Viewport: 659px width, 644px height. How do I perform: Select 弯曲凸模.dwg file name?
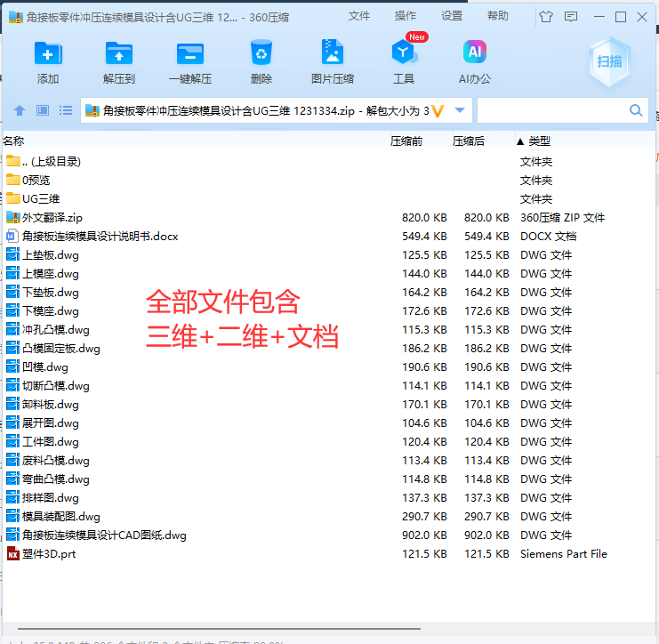(56, 479)
